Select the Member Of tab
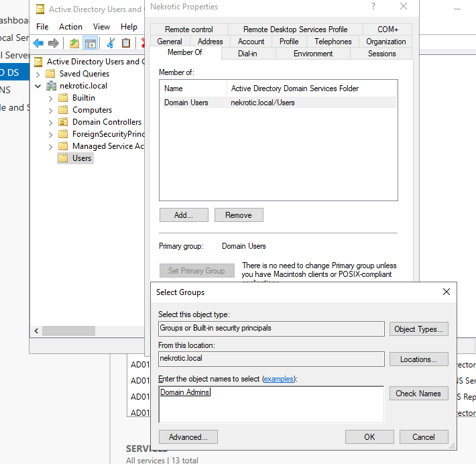 pos(185,52)
